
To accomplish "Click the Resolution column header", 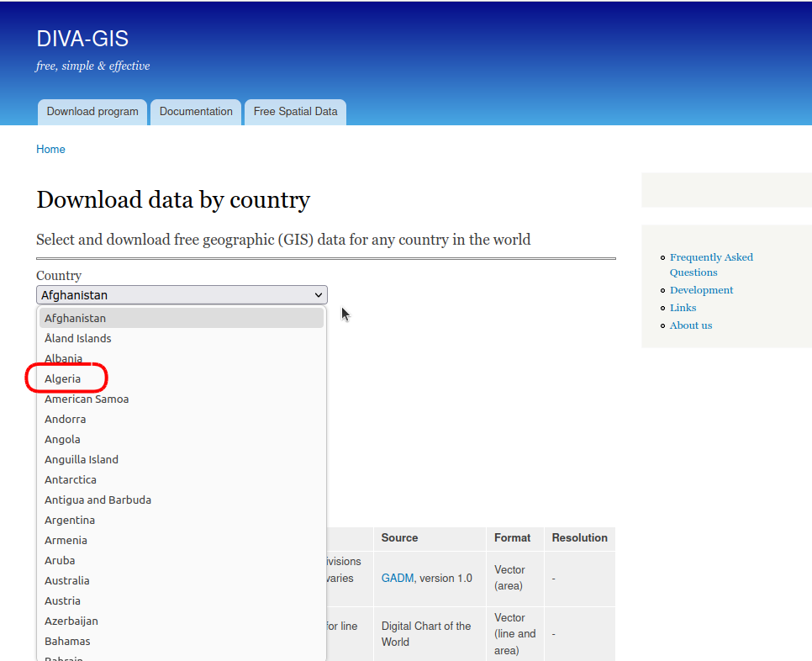I will [x=579, y=537].
